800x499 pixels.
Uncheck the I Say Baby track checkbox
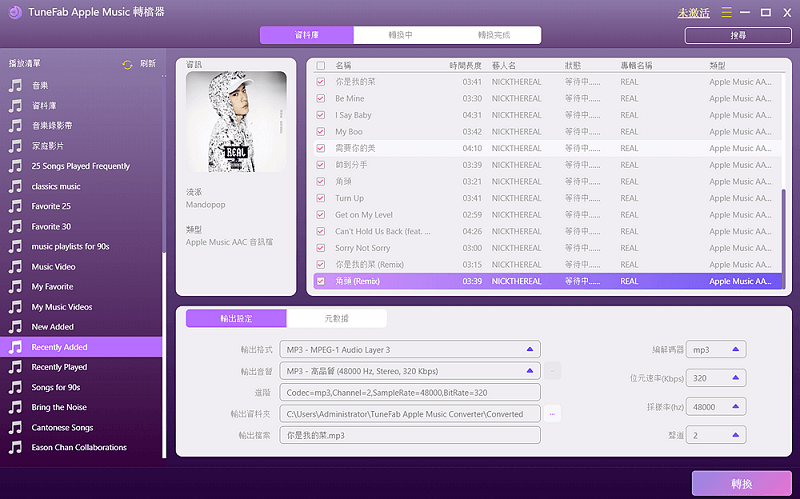pos(320,115)
